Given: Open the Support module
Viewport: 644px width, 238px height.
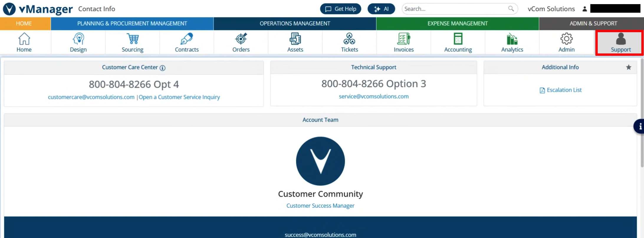Looking at the screenshot, I should [621, 42].
